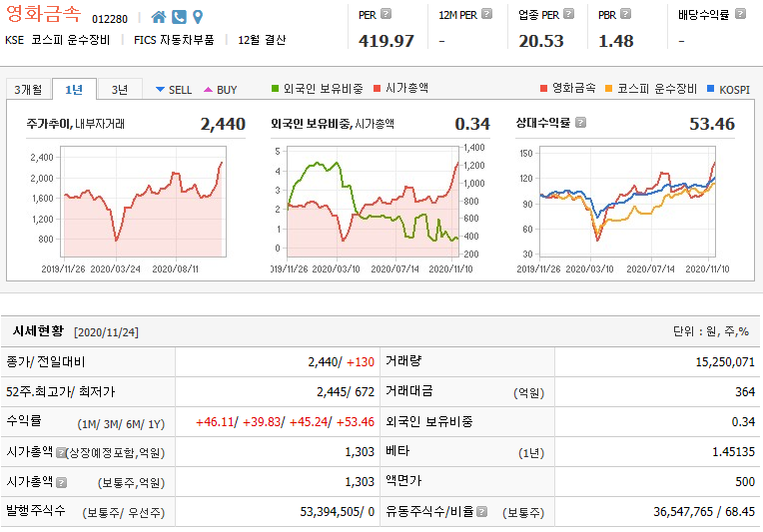Click 단위 : 원, 주,% note
This screenshot has height=532, width=763.
(x=710, y=331)
